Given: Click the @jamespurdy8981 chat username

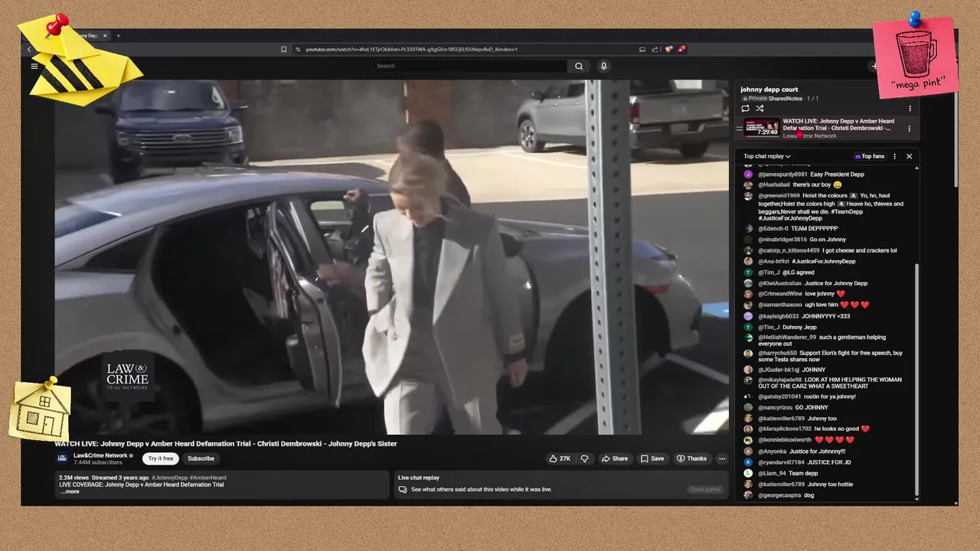Looking at the screenshot, I should coord(782,174).
